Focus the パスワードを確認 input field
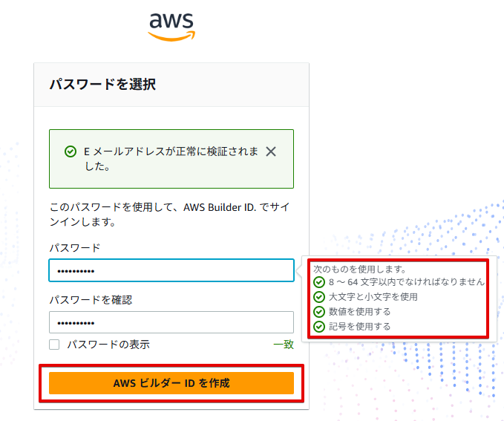504x421 pixels. (x=171, y=322)
